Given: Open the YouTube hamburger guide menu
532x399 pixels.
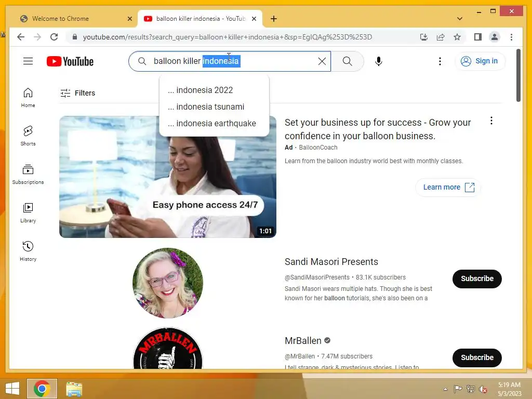Looking at the screenshot, I should coord(28,61).
